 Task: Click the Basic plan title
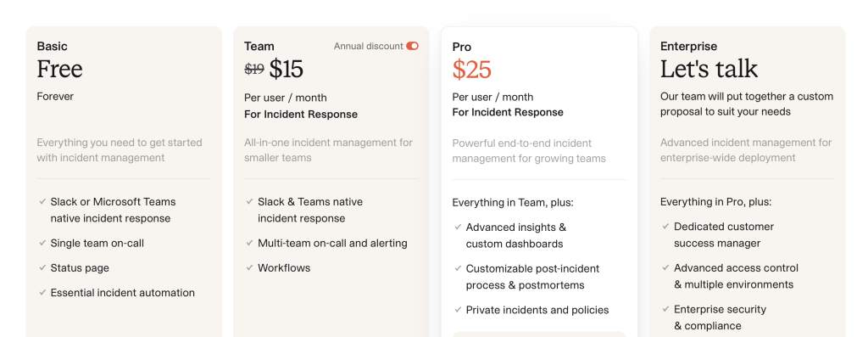pyautogui.click(x=52, y=46)
